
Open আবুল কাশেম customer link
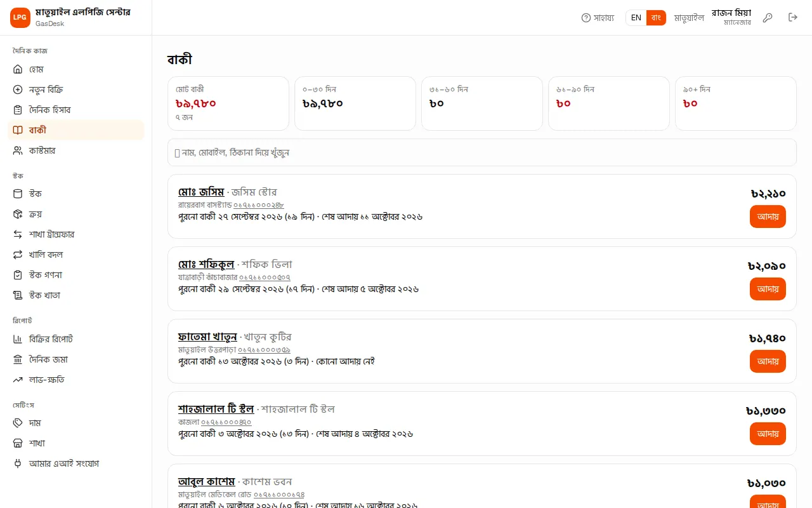click(x=206, y=481)
